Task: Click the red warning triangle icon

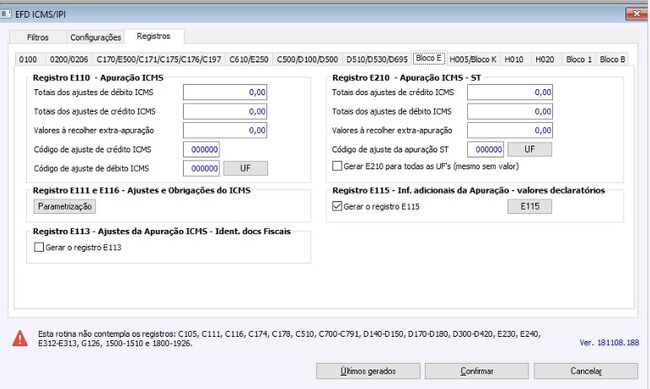Action: coord(19,338)
